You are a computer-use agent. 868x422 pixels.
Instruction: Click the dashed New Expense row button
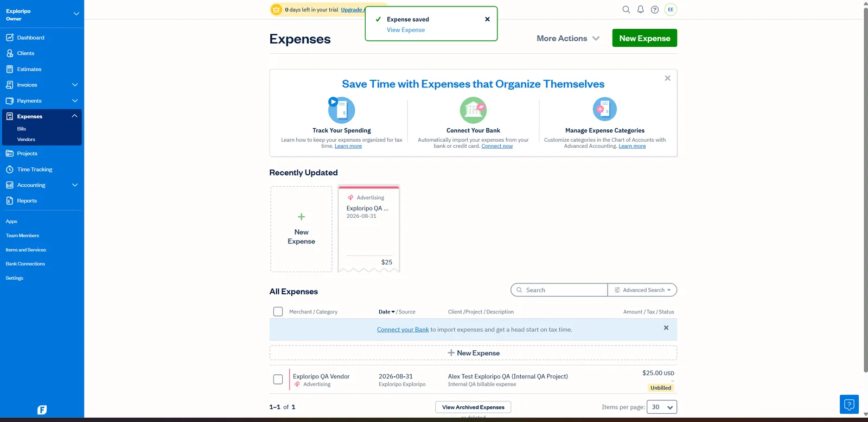point(473,353)
